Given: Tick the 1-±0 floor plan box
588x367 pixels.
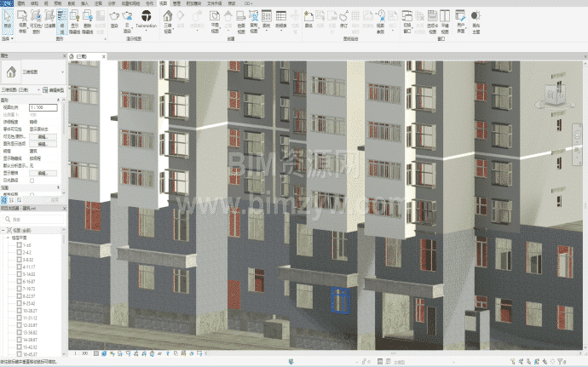Looking at the screenshot, I should coord(19,245).
